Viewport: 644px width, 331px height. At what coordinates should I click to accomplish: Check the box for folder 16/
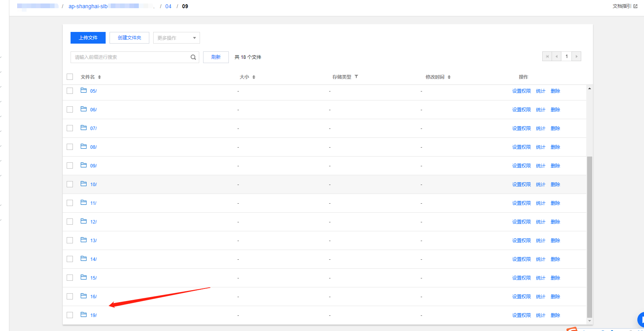tap(70, 296)
